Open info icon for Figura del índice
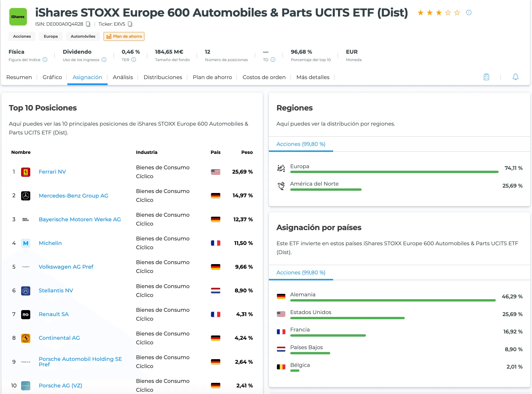The image size is (532, 394). (x=45, y=60)
